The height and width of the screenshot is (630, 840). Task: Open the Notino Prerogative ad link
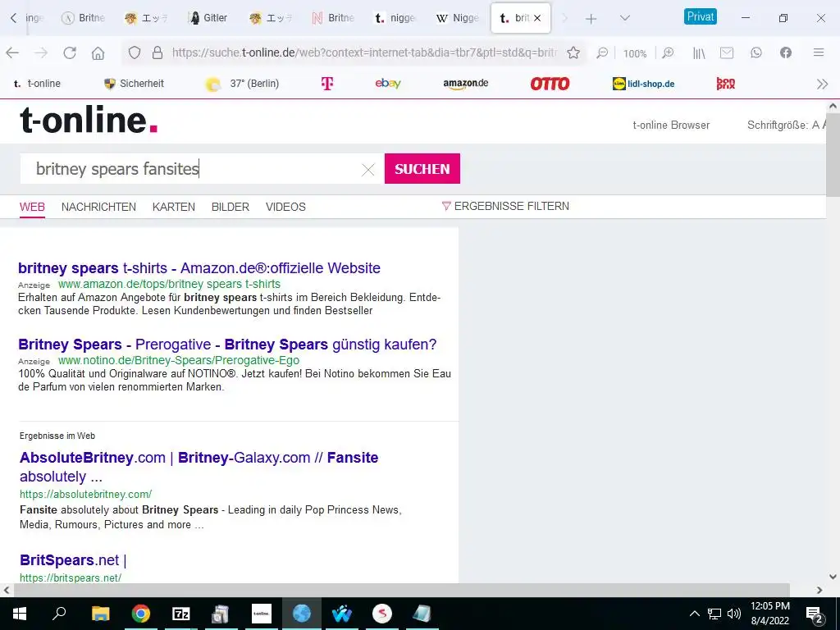(x=227, y=344)
